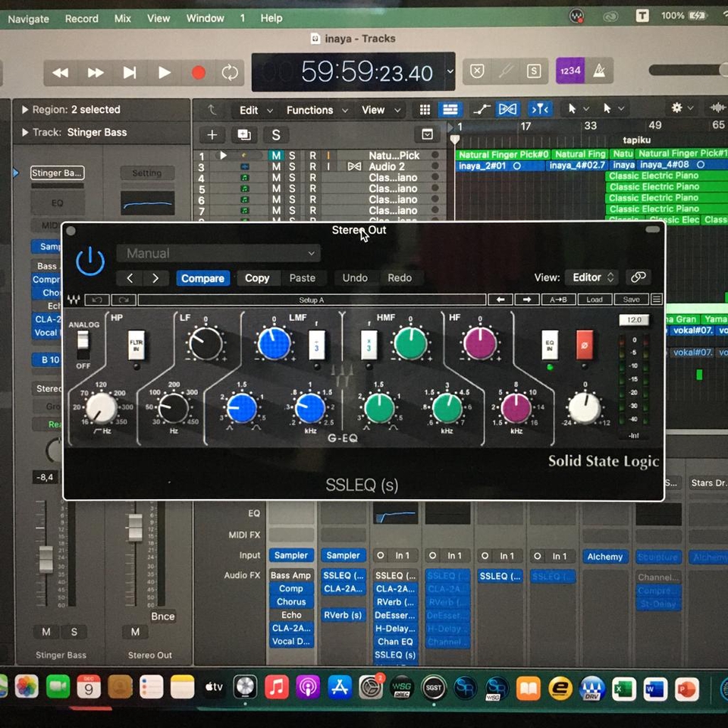Enable Flex mode in the tracks toolbar

507,109
